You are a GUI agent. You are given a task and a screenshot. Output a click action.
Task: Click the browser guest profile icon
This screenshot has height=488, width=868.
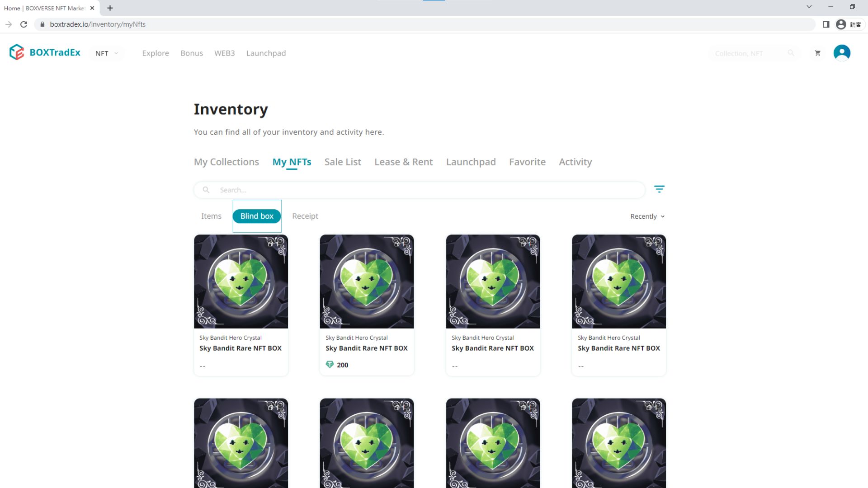(x=841, y=24)
